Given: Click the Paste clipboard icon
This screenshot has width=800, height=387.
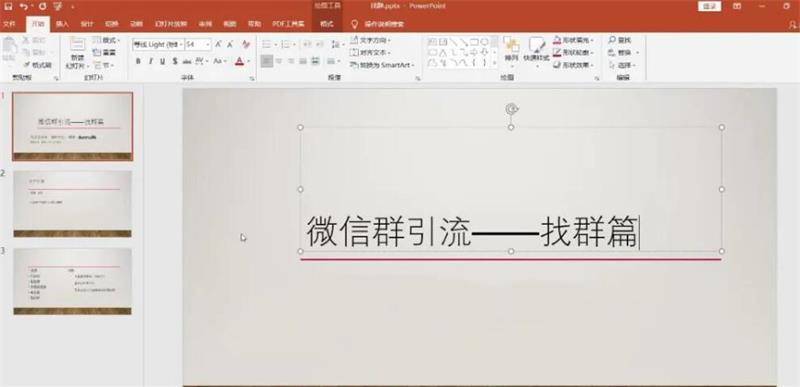Looking at the screenshot, I should 9,46.
